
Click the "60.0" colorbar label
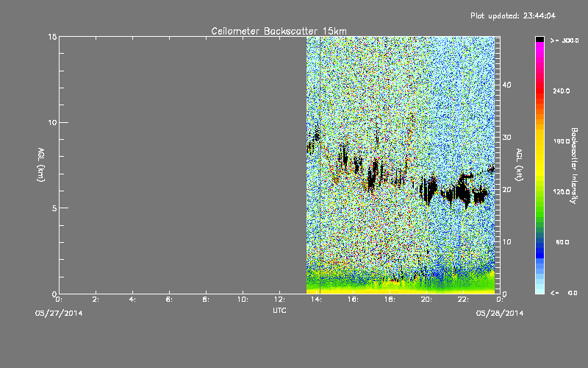click(x=562, y=242)
